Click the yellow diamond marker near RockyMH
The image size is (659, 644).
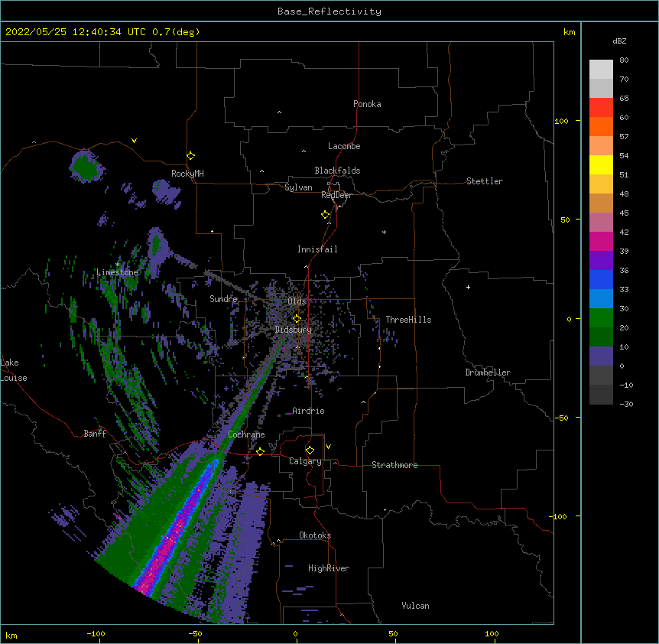(x=191, y=156)
